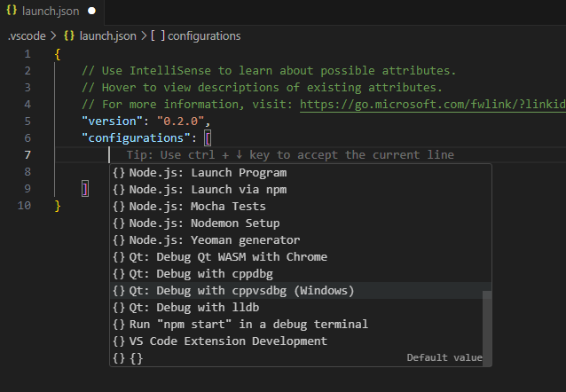
Task: Click the "configurations" key on line 6
Action: (136, 138)
